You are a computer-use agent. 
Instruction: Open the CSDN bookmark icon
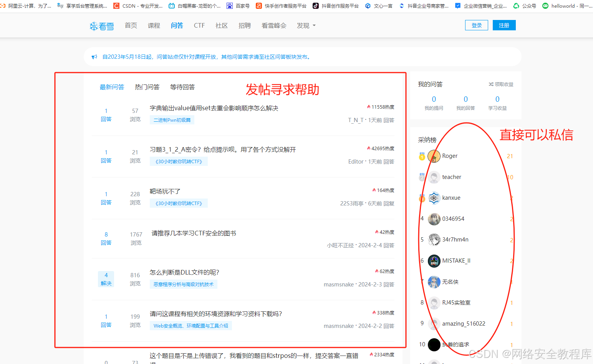[x=116, y=6]
